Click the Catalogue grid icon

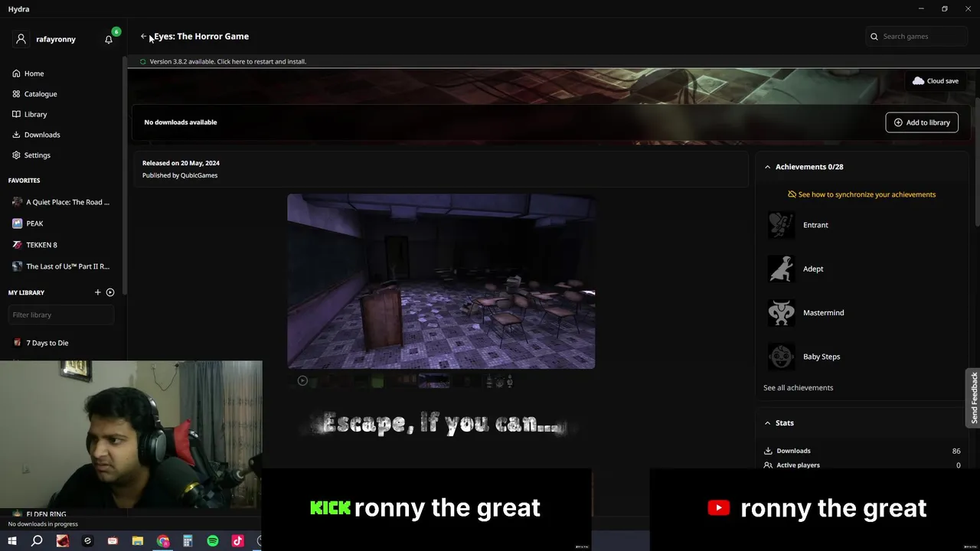[x=16, y=94]
